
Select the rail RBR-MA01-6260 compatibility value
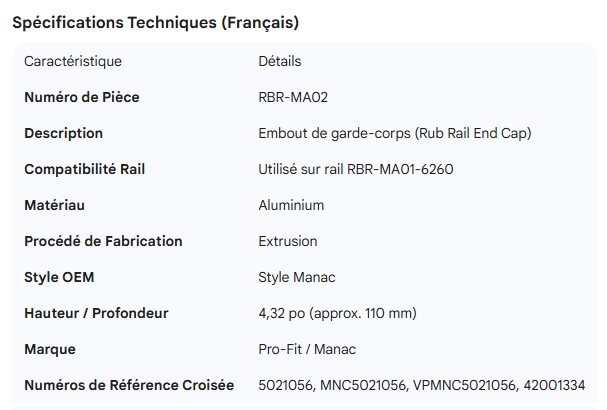pos(356,169)
